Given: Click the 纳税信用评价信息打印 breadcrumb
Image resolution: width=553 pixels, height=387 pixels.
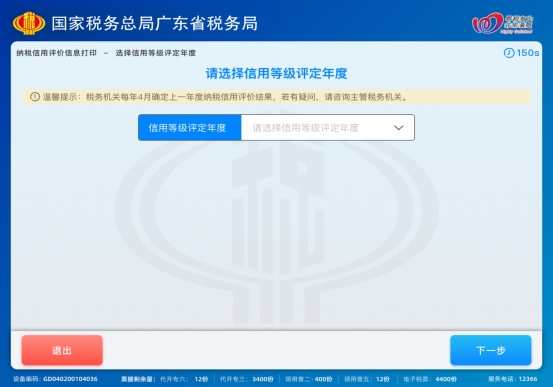Looking at the screenshot, I should point(56,53).
